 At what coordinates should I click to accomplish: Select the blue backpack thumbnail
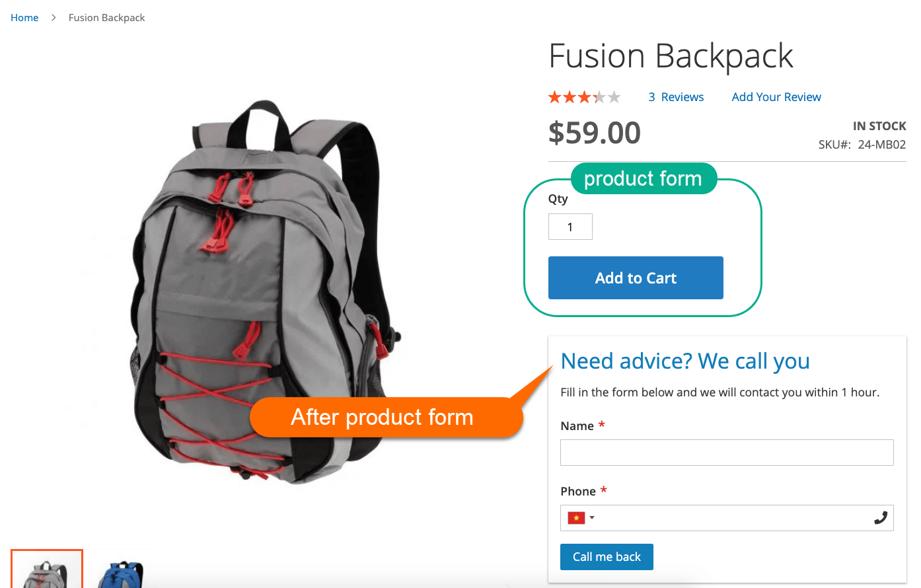(120, 569)
